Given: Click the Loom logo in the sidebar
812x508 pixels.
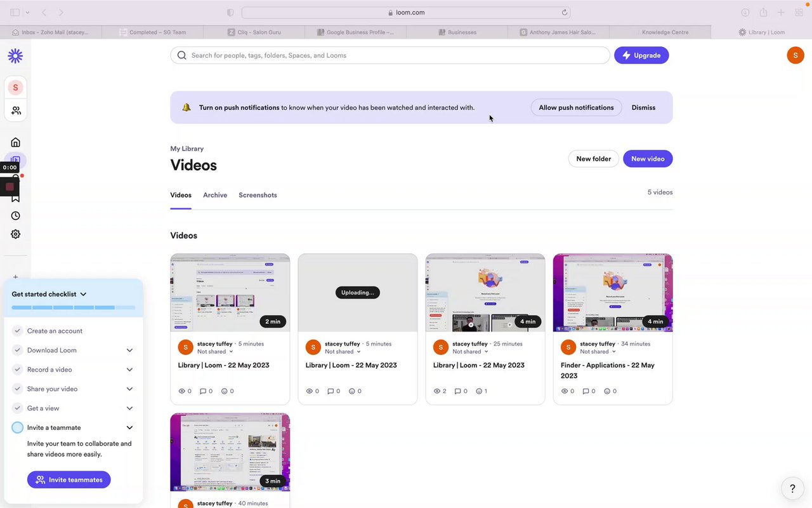Looking at the screenshot, I should point(15,56).
